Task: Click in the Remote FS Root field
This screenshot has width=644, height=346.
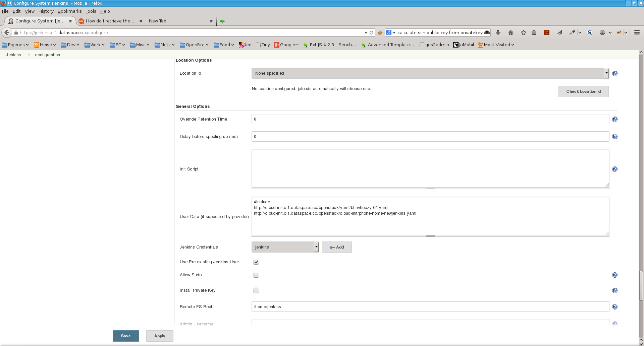Action: (430, 307)
